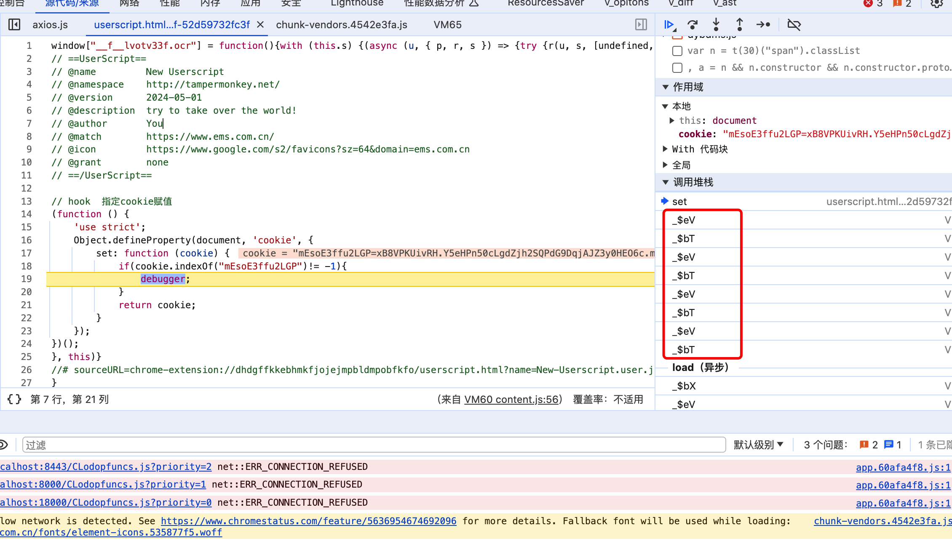Click the Deactivate breakpoints icon
The image size is (952, 560).
pos(794,25)
